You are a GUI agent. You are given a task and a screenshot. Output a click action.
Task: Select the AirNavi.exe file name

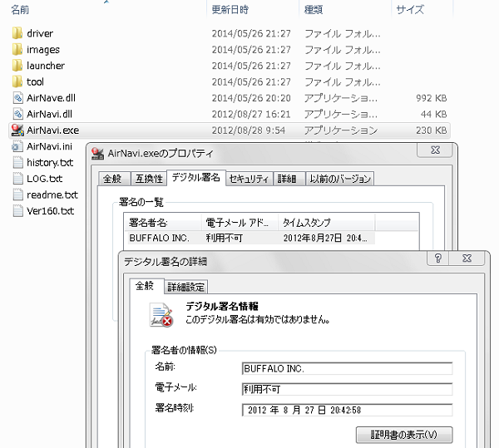pyautogui.click(x=53, y=130)
